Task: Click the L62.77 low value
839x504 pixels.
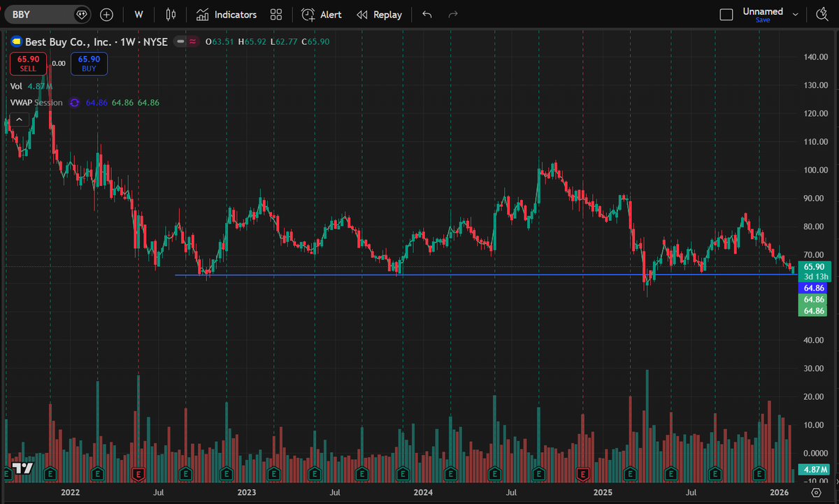Action: (282, 42)
